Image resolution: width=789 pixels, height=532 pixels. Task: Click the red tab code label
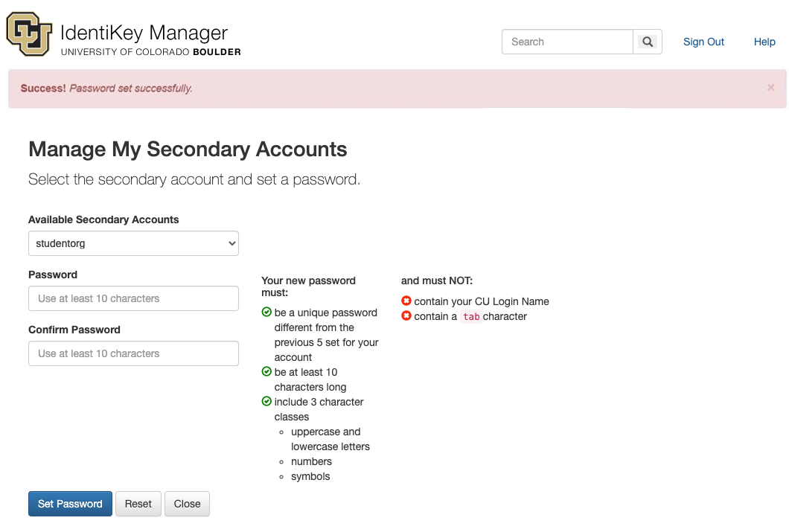pyautogui.click(x=471, y=317)
